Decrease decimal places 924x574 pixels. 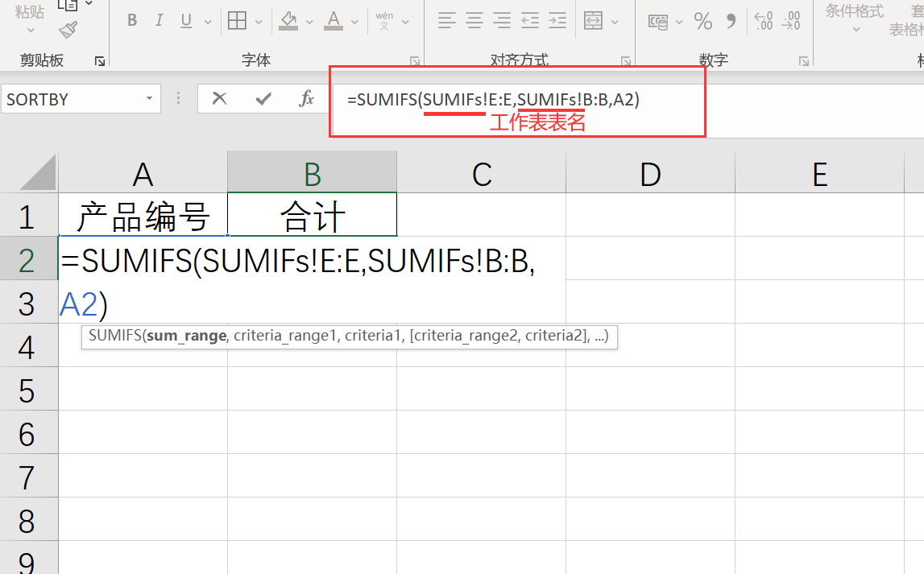(x=791, y=21)
